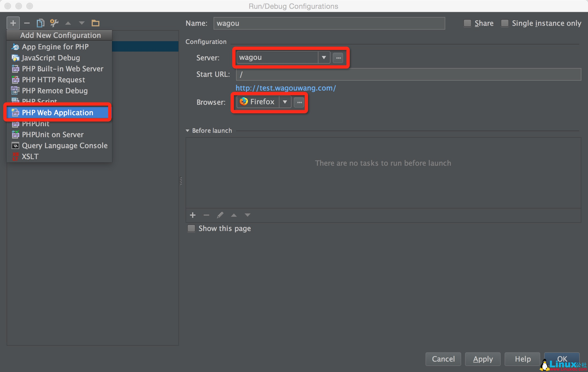Click the edit pencil icon under Before launch
The width and height of the screenshot is (588, 372).
pyautogui.click(x=220, y=215)
